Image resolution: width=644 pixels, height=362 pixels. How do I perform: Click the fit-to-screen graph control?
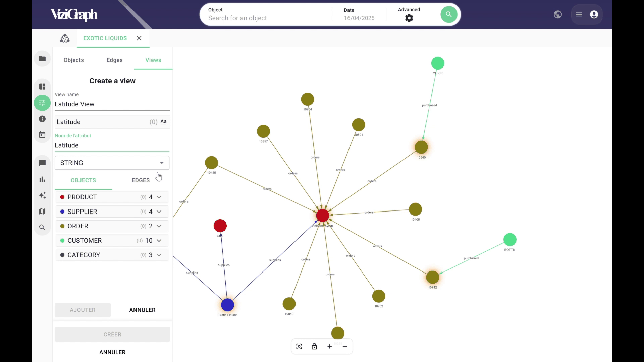tap(299, 346)
